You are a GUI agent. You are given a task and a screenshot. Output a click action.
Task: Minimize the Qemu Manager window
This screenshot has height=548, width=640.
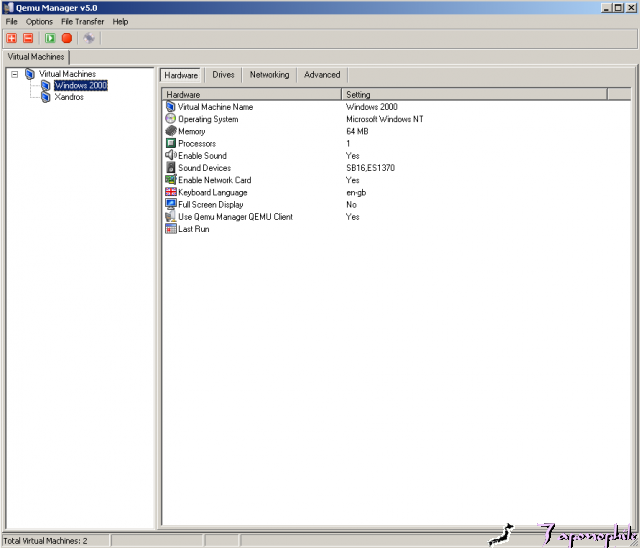click(607, 7)
